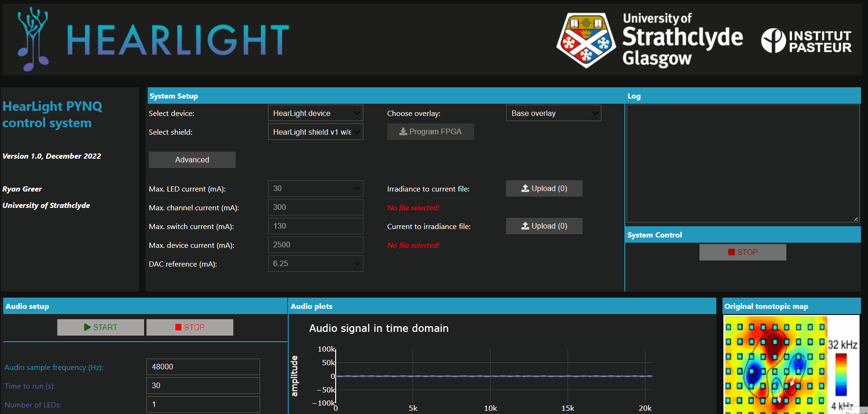Click the original tonotopic map image
Viewport: 868px width, 414px height.
click(x=791, y=364)
